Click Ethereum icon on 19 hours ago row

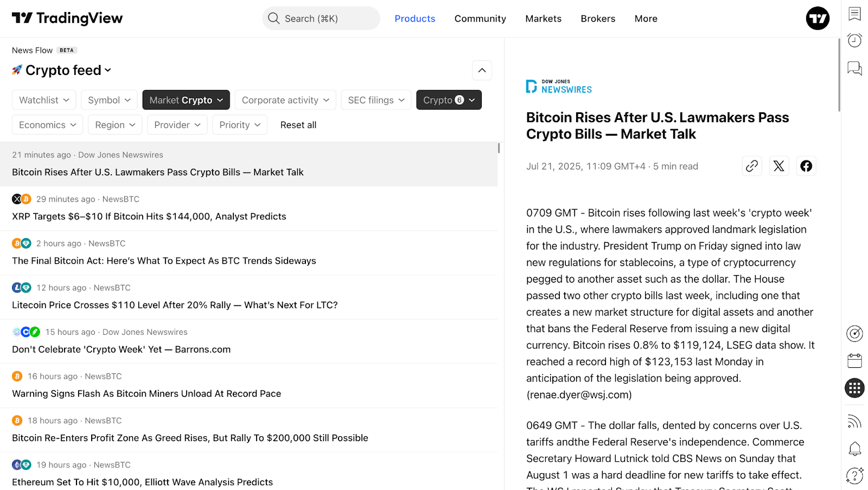(17, 465)
